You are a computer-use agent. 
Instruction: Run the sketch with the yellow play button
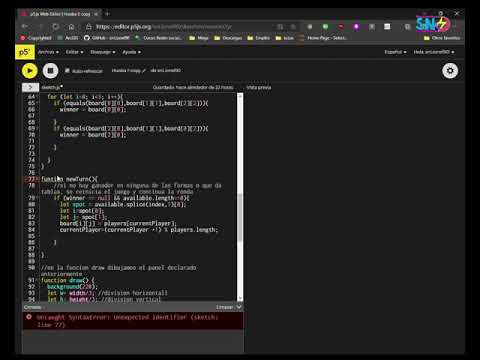click(30, 71)
